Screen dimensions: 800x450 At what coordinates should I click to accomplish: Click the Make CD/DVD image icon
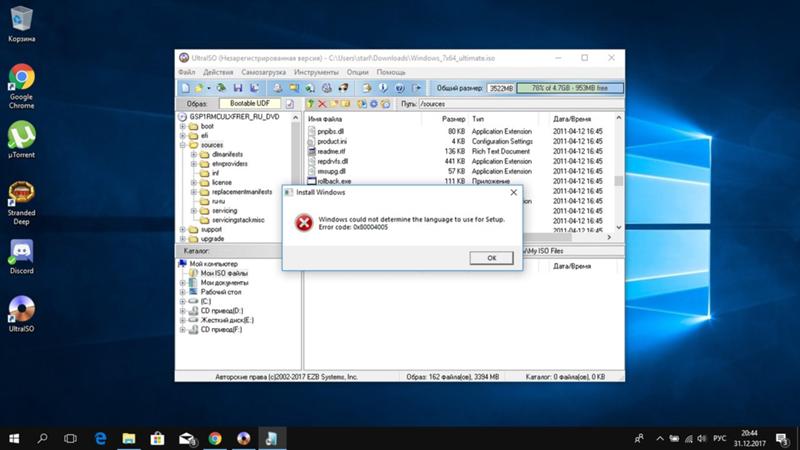pyautogui.click(x=277, y=88)
